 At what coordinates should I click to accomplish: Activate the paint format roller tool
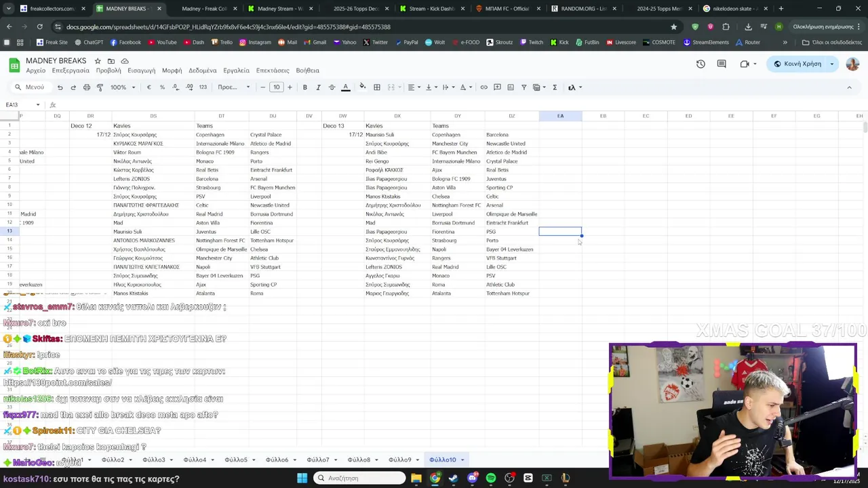coord(100,87)
